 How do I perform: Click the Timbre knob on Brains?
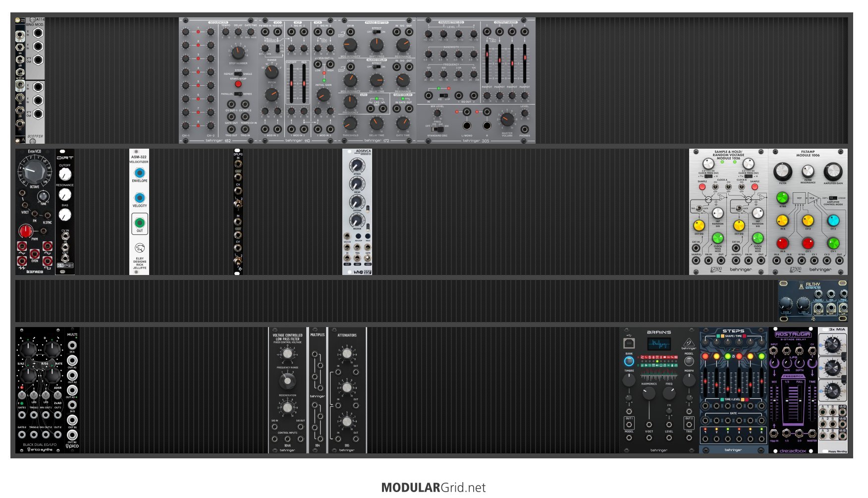[x=629, y=380]
